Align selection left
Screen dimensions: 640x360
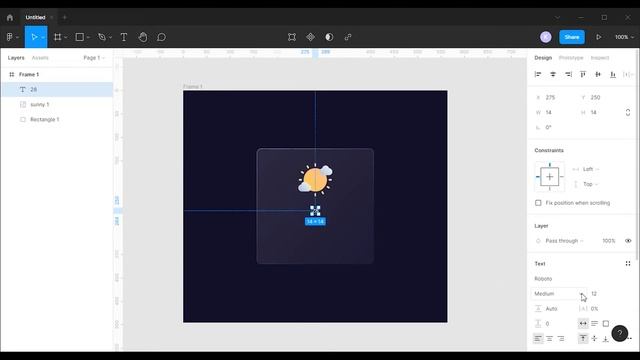tap(538, 74)
